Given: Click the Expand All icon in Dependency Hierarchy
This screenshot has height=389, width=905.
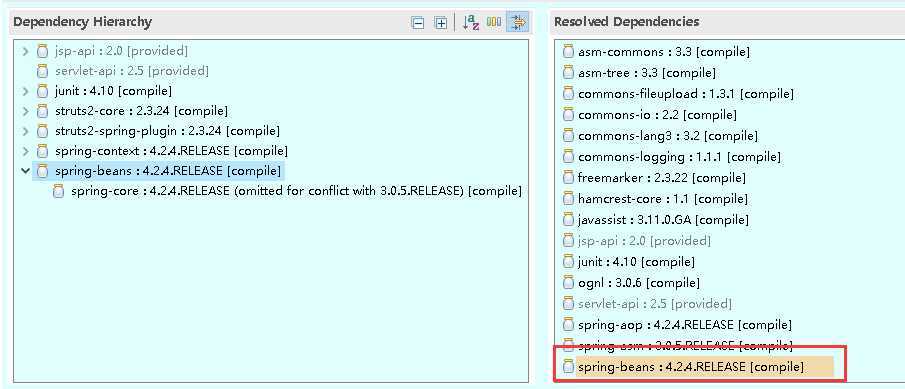Looking at the screenshot, I should coord(440,23).
